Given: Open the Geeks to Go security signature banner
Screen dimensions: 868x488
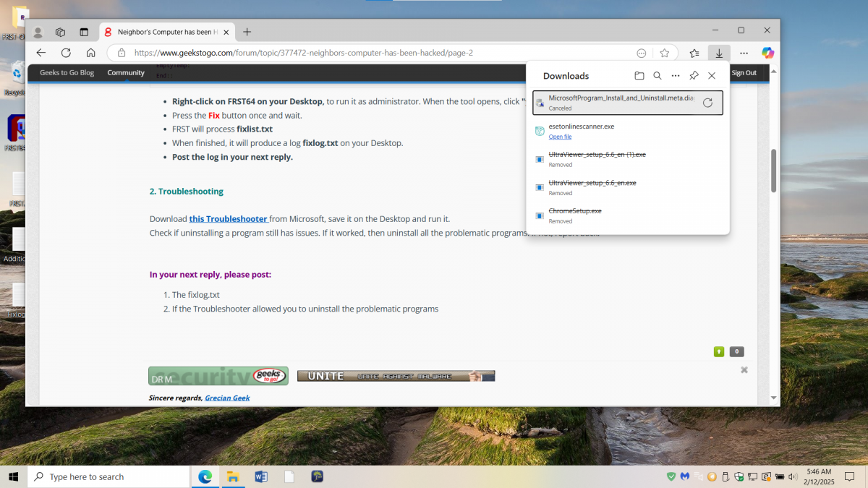Looking at the screenshot, I should 218,376.
